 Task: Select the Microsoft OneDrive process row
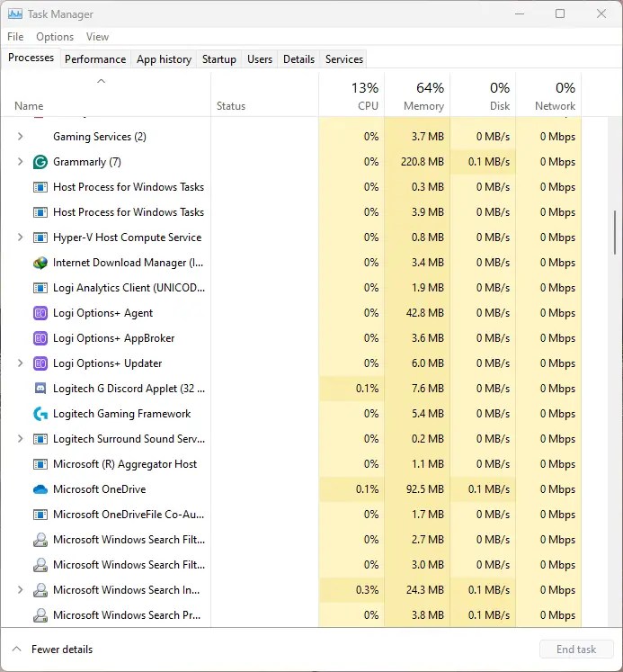click(291, 489)
